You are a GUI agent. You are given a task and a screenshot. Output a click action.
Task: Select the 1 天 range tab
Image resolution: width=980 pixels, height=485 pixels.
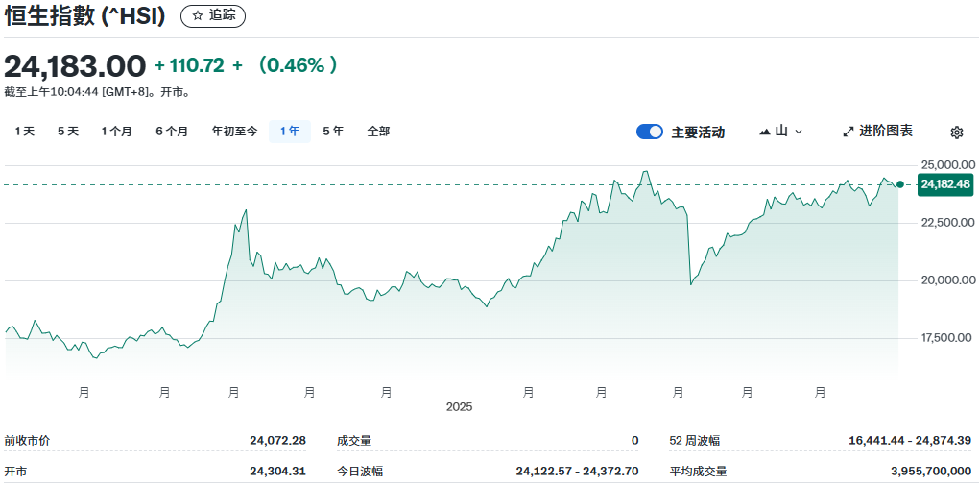pyautogui.click(x=25, y=132)
